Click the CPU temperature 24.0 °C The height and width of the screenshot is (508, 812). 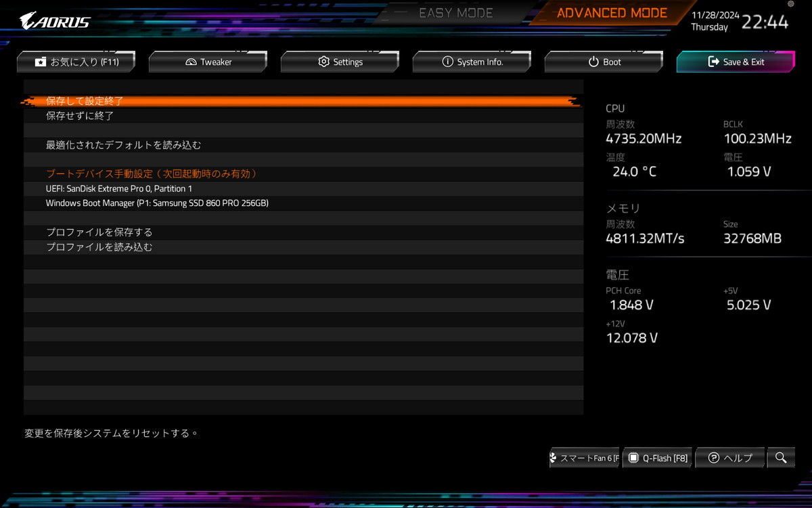point(634,172)
